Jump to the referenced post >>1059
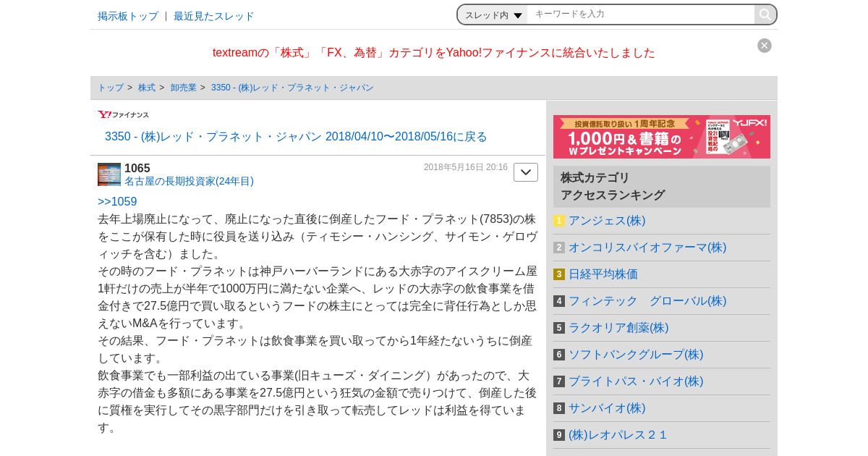 (117, 201)
